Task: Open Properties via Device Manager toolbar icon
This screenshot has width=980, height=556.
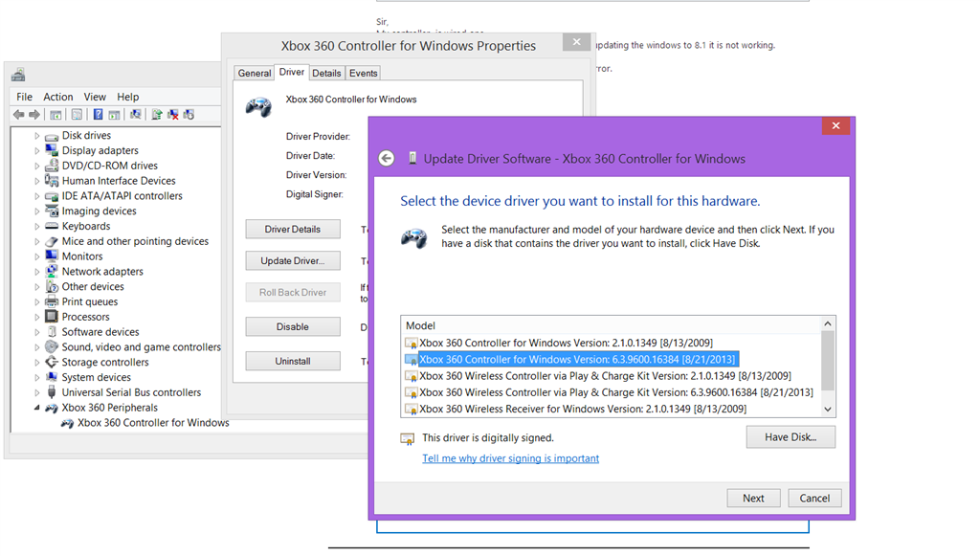Action: [x=77, y=114]
